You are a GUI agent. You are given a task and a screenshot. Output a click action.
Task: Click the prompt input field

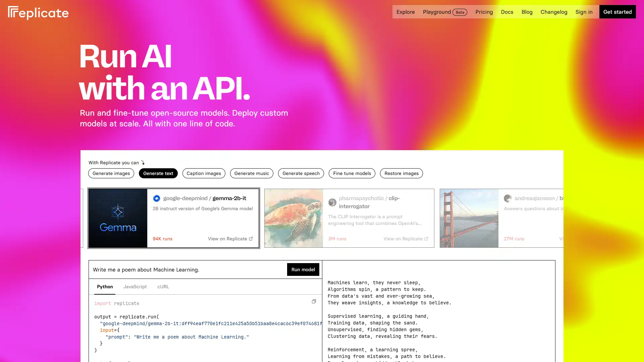[x=188, y=269]
